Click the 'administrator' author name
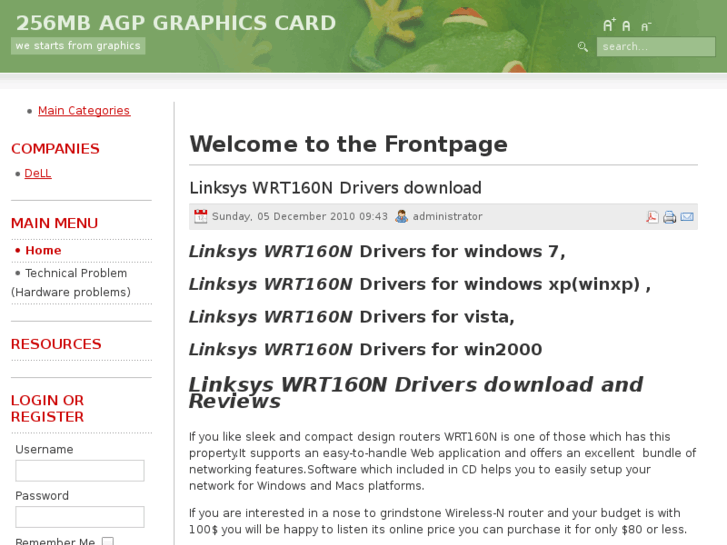 coord(448,216)
